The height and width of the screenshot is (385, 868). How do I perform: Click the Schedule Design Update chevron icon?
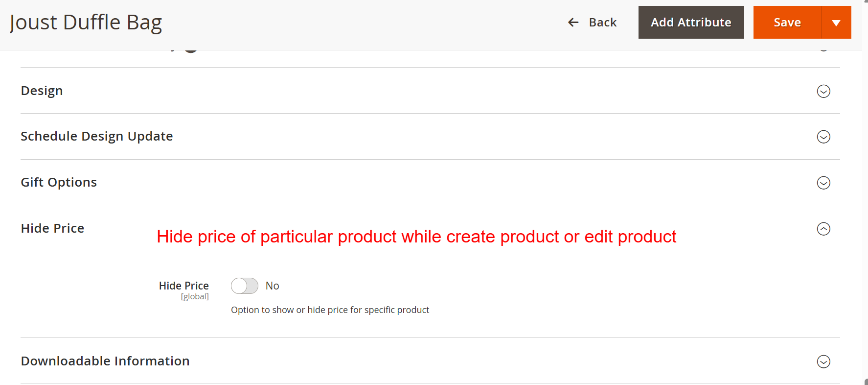823,137
